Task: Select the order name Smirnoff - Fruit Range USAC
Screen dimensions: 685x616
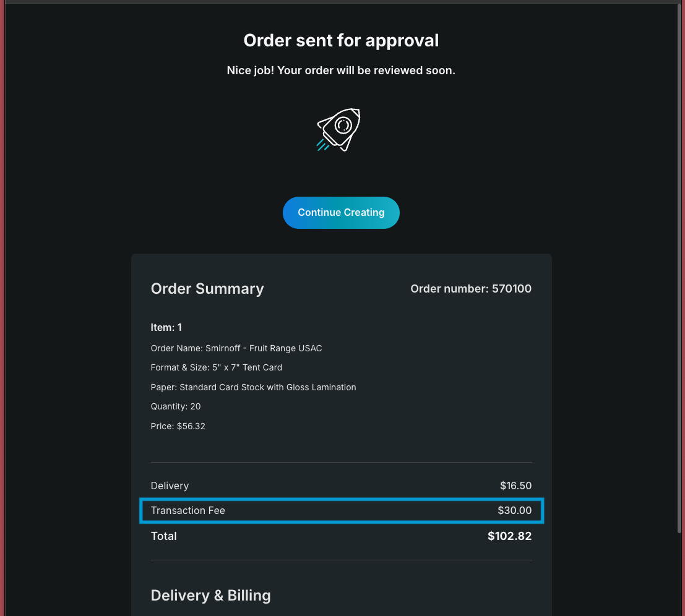Action: tap(236, 348)
